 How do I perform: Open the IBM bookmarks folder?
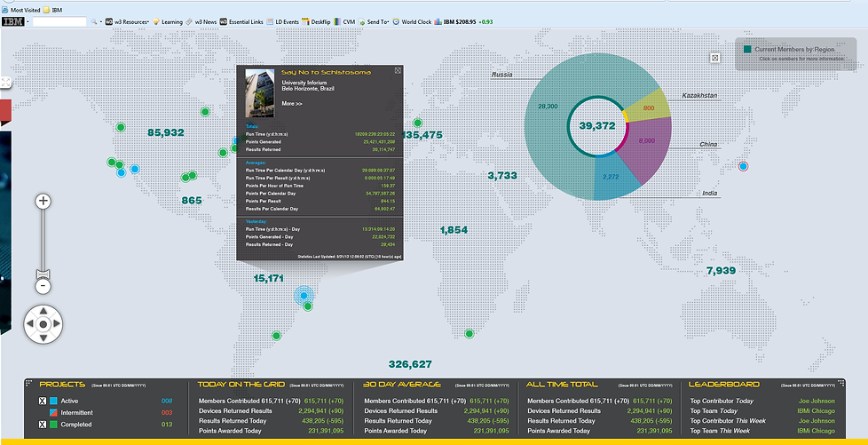pyautogui.click(x=52, y=10)
